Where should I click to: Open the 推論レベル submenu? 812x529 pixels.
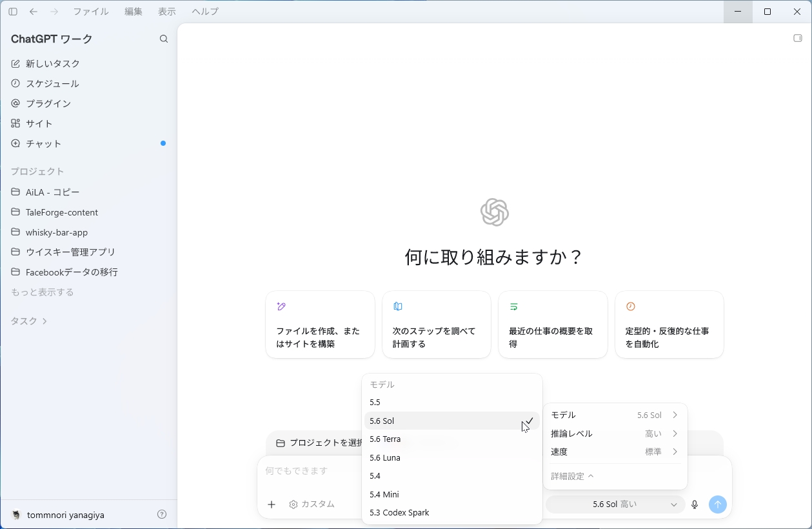pos(615,434)
